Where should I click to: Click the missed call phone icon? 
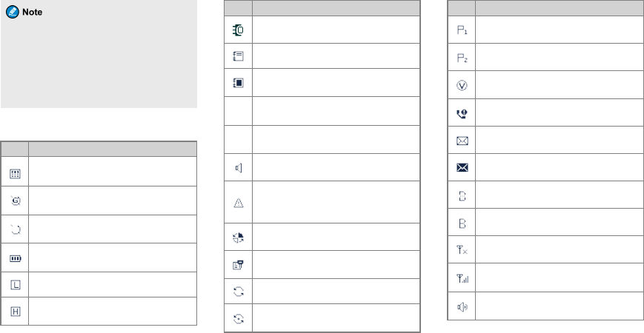click(462, 114)
